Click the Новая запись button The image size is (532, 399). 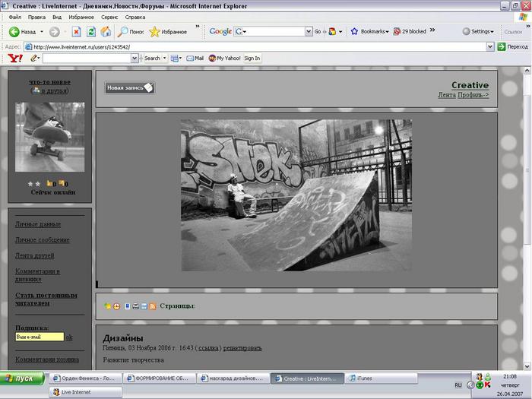[x=129, y=87]
